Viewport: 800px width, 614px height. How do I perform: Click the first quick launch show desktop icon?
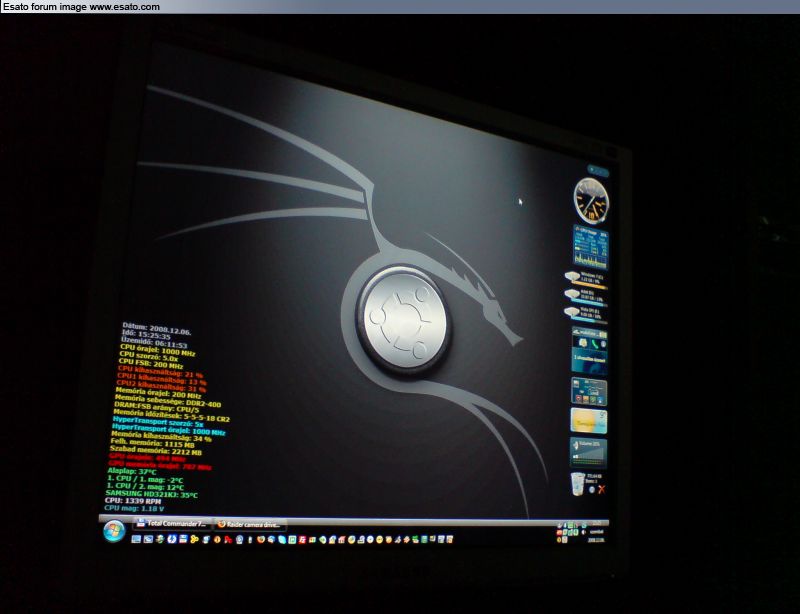click(136, 539)
